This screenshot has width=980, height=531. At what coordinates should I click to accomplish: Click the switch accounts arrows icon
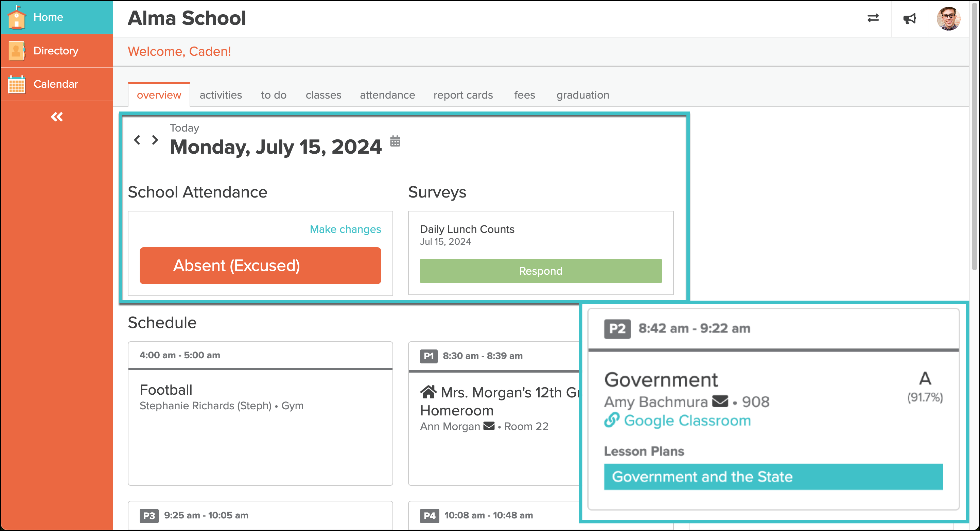pyautogui.click(x=873, y=18)
